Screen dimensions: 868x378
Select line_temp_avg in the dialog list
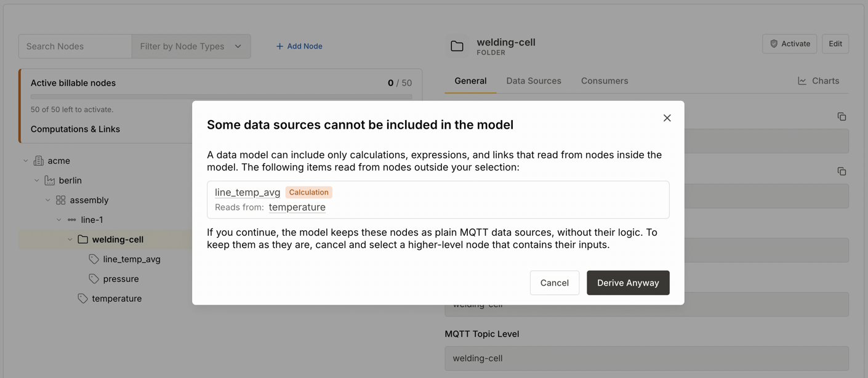tap(247, 193)
